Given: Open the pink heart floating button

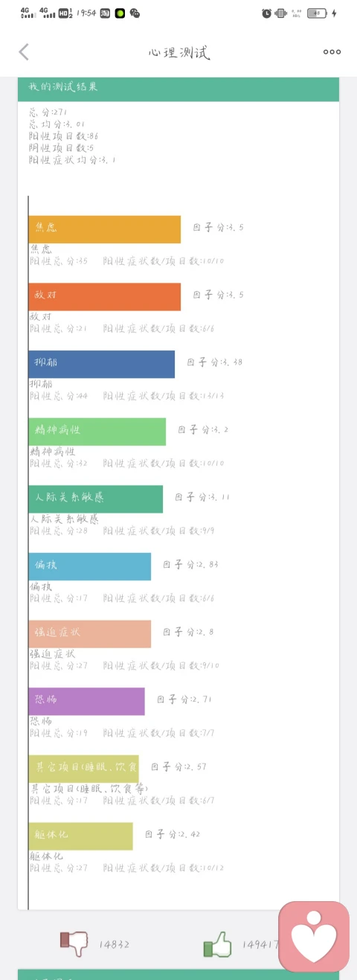Looking at the screenshot, I should pos(314,936).
